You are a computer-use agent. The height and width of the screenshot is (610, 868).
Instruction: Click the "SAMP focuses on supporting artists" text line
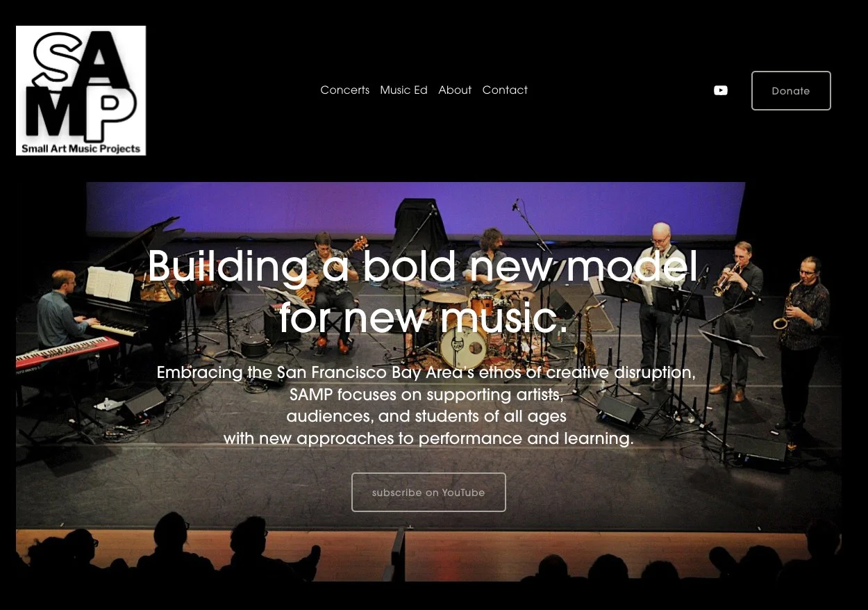(x=426, y=395)
